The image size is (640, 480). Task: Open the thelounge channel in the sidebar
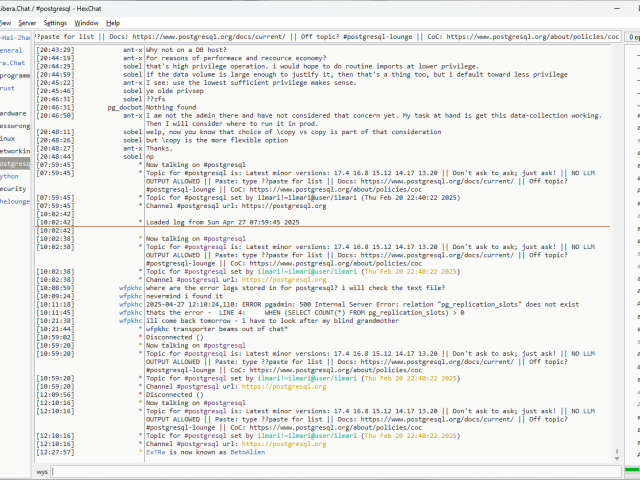pos(14,201)
